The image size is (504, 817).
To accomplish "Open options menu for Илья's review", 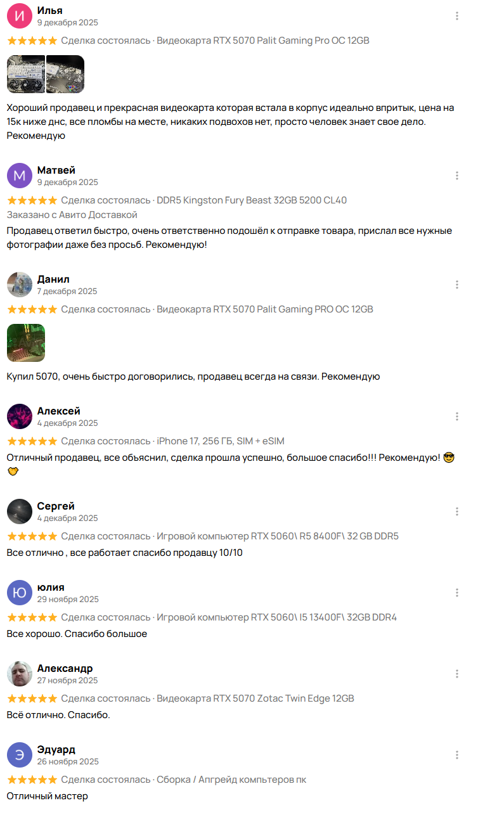I will pos(457,16).
